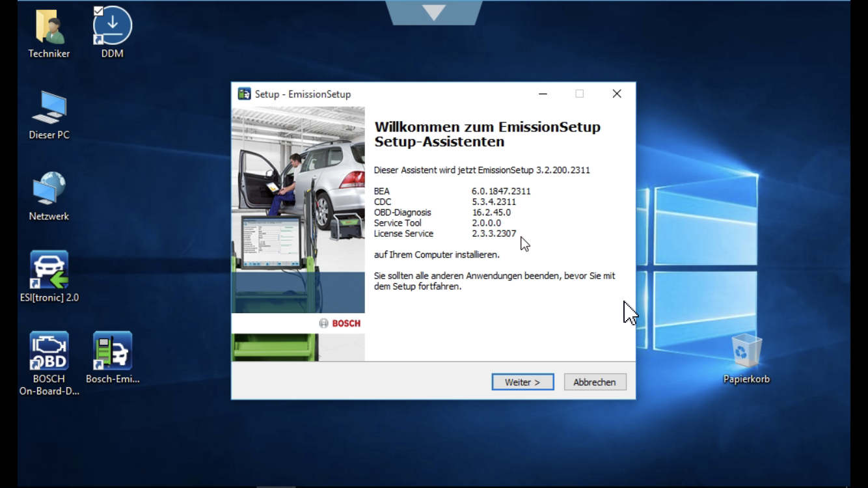The height and width of the screenshot is (488, 868).
Task: Click the License Service version 2.3.3.2307
Action: tap(494, 234)
